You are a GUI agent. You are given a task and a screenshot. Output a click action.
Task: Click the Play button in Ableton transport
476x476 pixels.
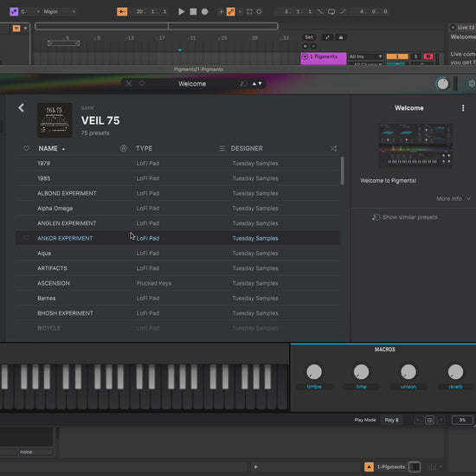tap(182, 11)
